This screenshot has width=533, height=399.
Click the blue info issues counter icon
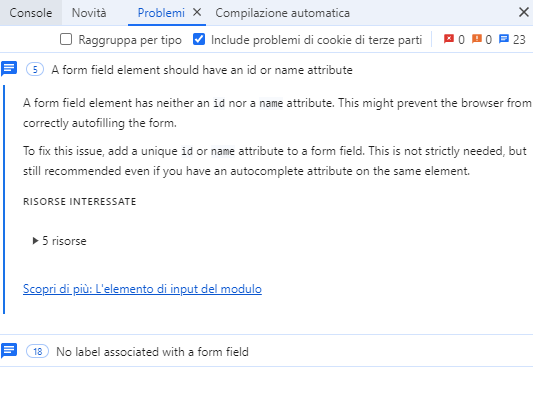504,39
